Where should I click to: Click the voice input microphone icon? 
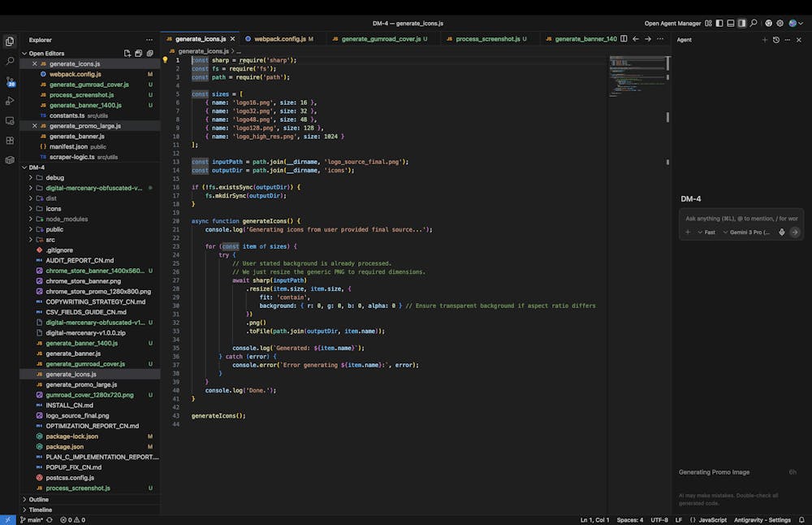pyautogui.click(x=782, y=232)
